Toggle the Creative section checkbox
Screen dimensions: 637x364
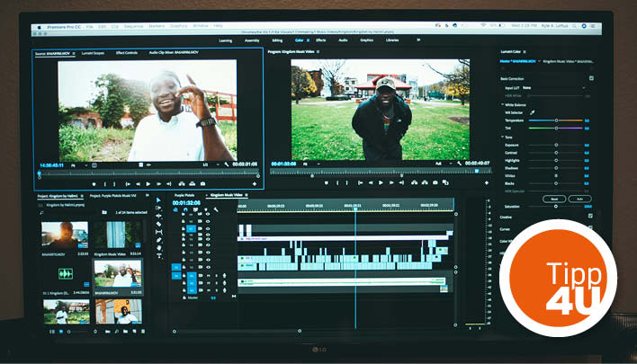tap(590, 217)
